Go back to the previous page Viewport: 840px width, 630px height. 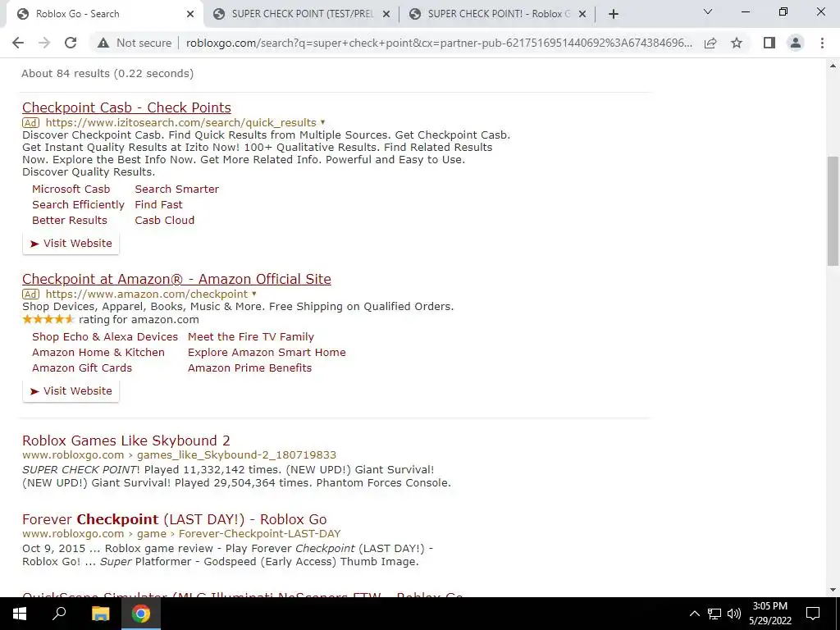pyautogui.click(x=18, y=43)
